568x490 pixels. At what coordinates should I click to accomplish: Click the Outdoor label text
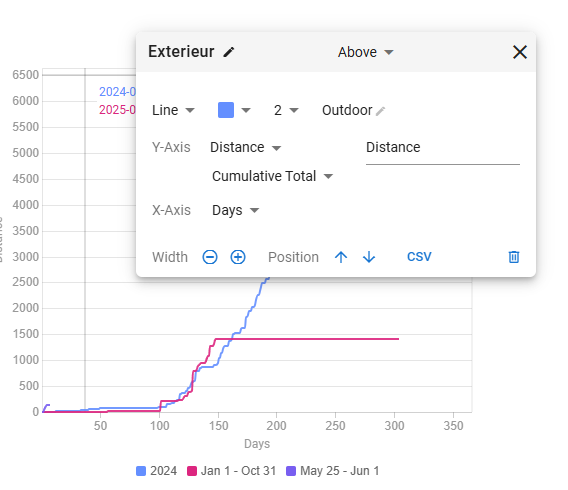tap(347, 110)
